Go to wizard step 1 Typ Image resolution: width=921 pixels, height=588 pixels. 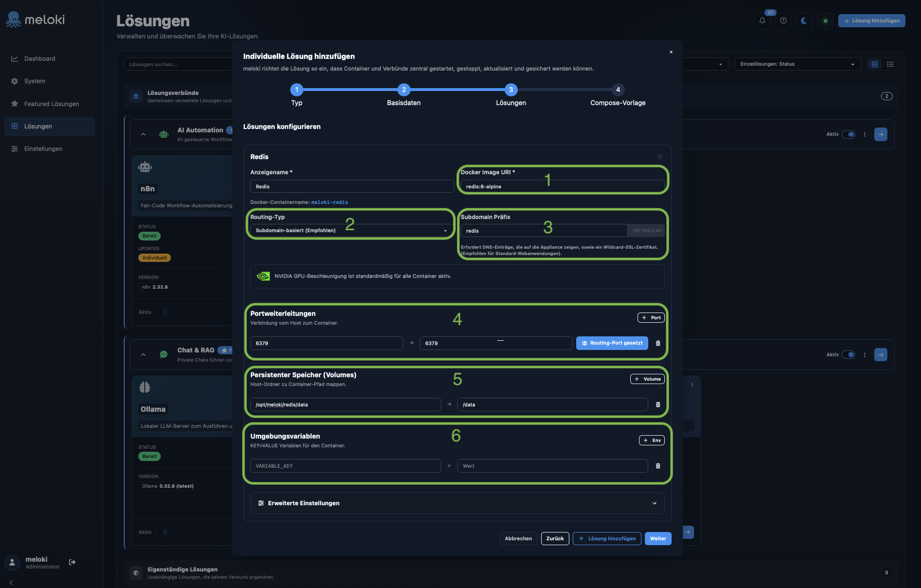(x=297, y=90)
